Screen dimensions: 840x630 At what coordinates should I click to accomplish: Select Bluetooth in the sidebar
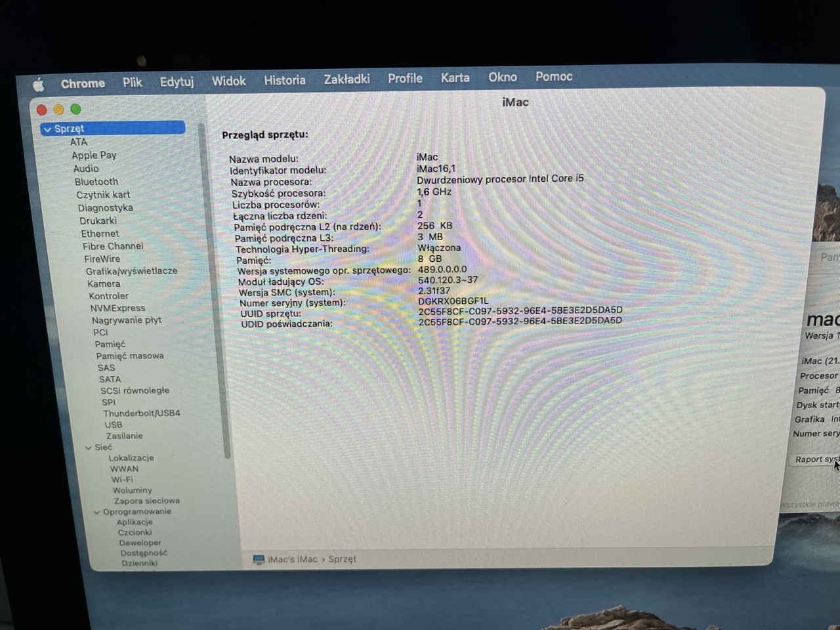coord(96,182)
